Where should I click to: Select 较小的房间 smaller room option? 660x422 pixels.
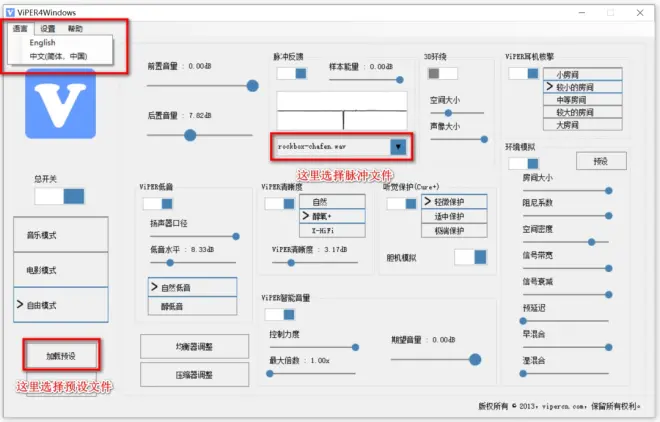coord(583,87)
